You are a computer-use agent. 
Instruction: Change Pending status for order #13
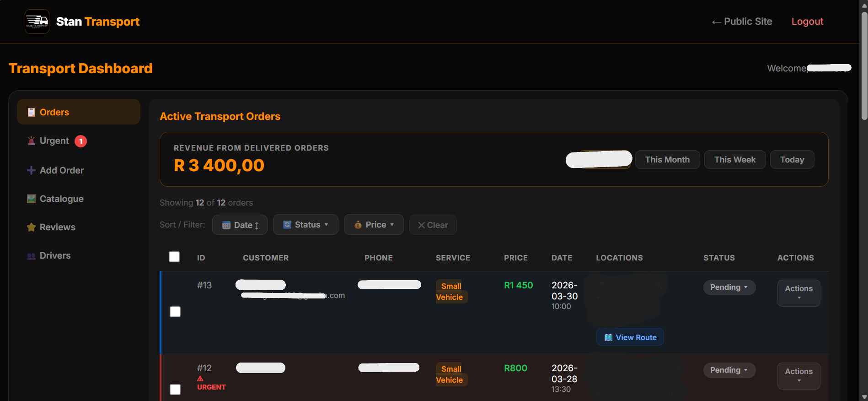(729, 287)
